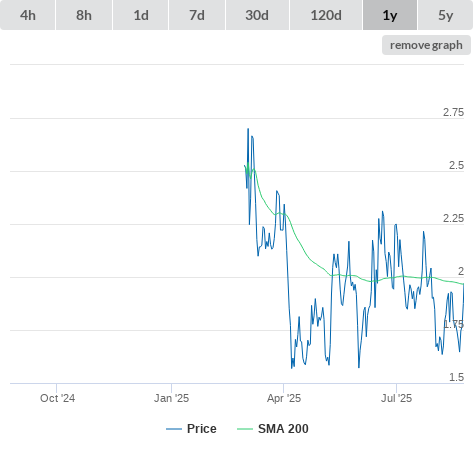Click the Jan '25 axis label
This screenshot has width=474, height=455.
tap(171, 398)
